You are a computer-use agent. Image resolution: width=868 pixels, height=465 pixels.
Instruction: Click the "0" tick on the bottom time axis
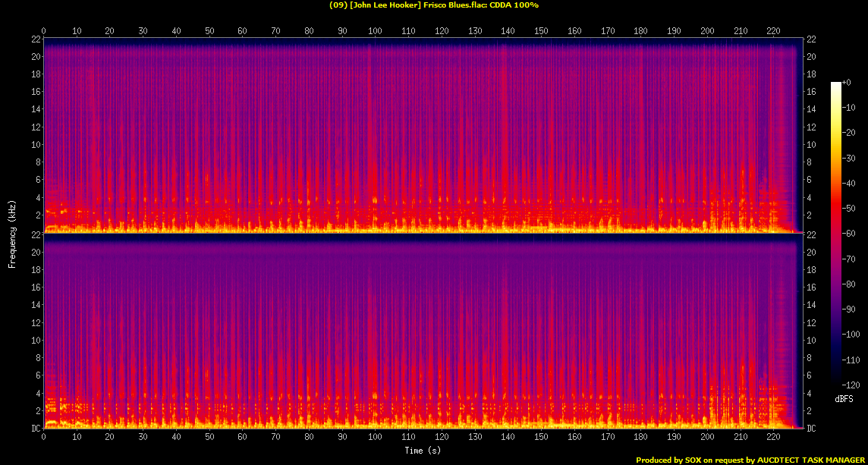pos(44,436)
